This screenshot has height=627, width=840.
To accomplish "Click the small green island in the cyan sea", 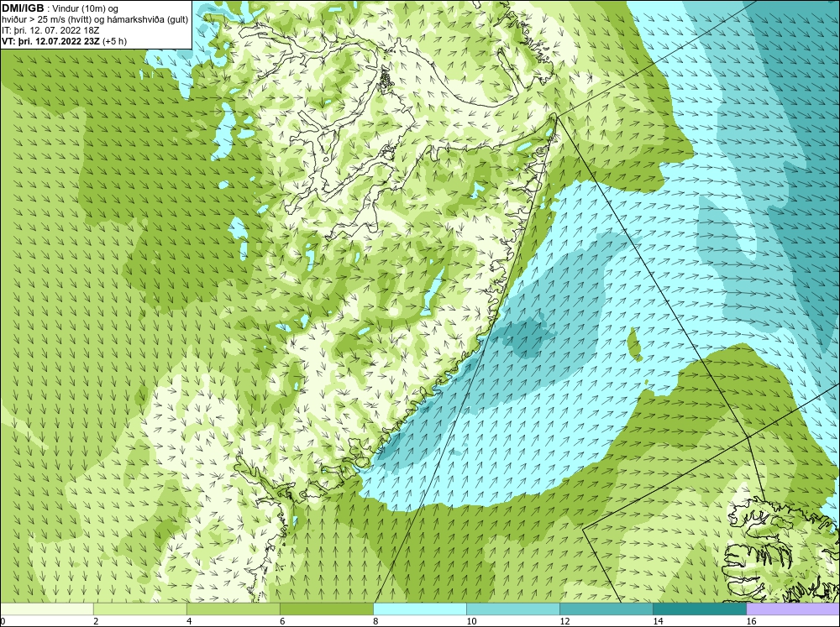I will [634, 344].
